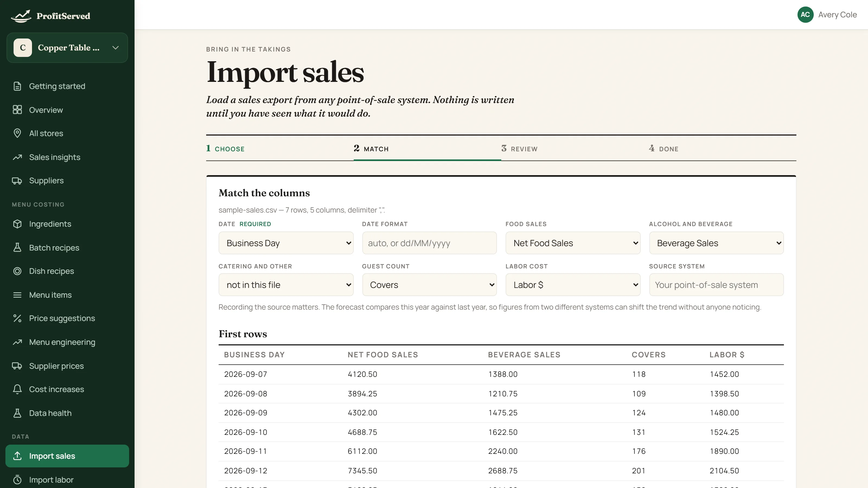Viewport: 868px width, 488px height.
Task: Open the Alcohol and Beverage dropdown
Action: point(716,243)
